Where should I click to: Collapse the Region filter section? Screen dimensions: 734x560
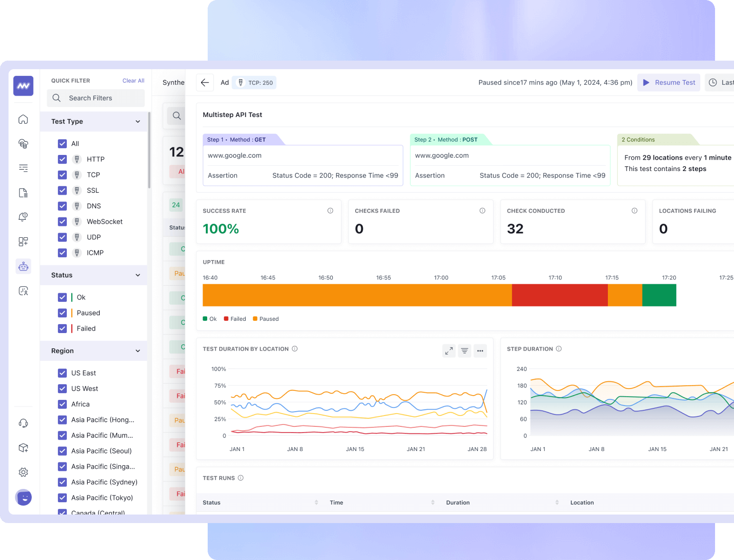(138, 351)
